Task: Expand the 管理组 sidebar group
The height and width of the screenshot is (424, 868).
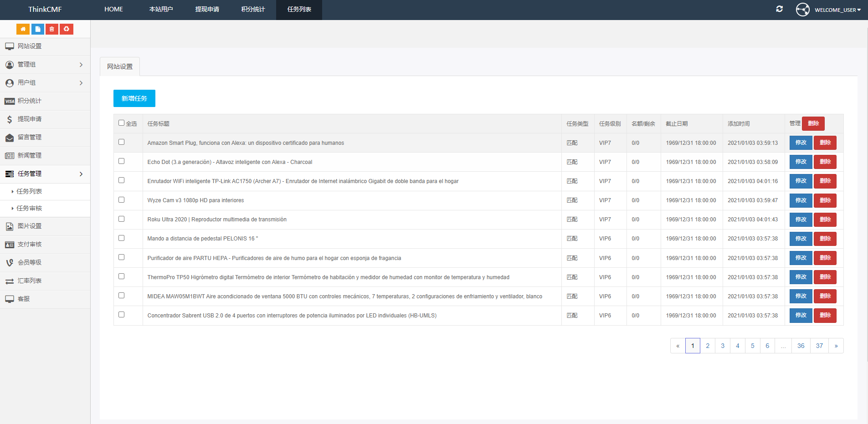Action: tap(45, 65)
